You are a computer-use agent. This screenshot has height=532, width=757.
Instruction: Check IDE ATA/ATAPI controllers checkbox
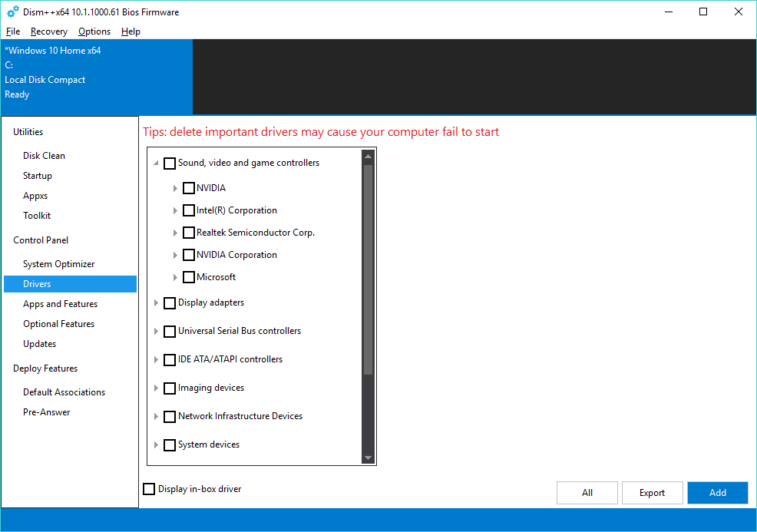click(170, 359)
